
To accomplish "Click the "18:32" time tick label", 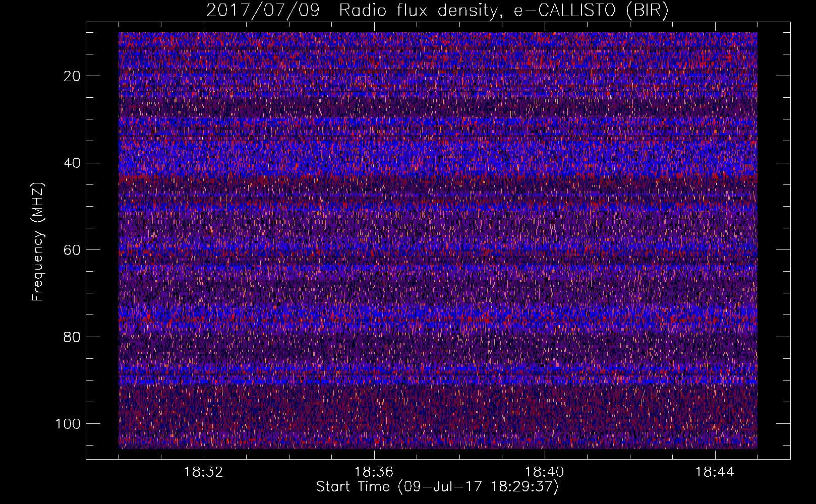I will point(204,472).
